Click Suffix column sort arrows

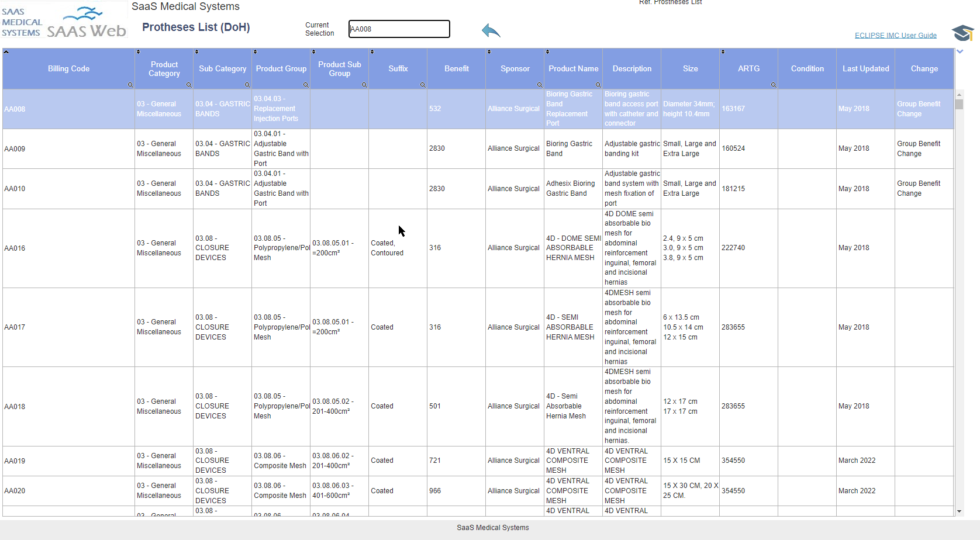(372, 52)
